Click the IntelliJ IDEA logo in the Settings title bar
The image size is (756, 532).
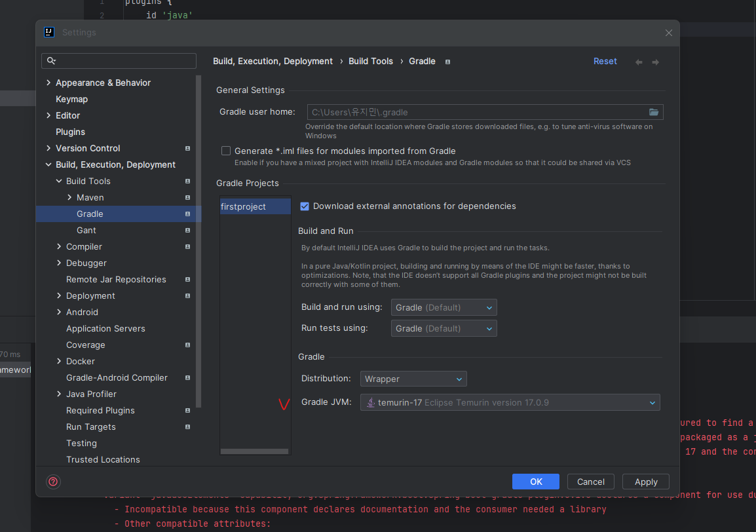pos(49,32)
